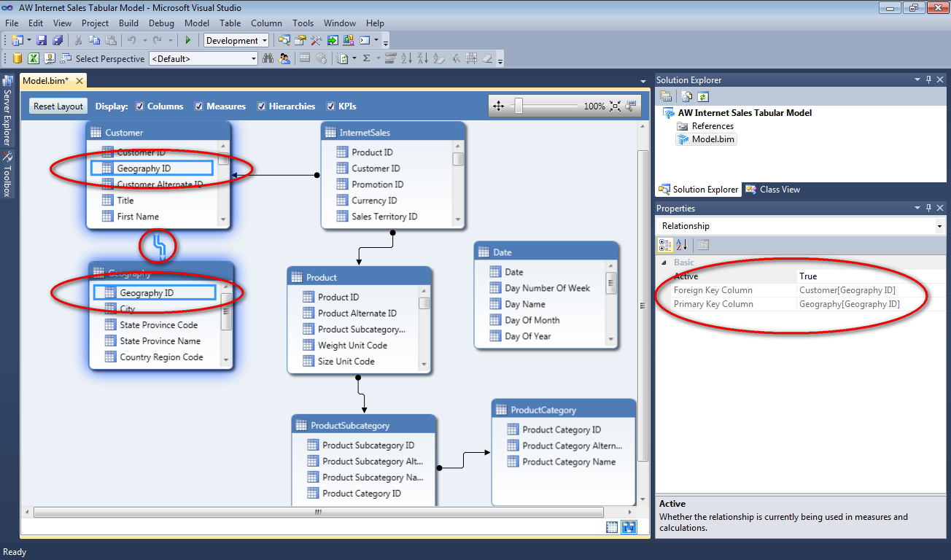Open the Toolbox side tab

(x=7, y=176)
